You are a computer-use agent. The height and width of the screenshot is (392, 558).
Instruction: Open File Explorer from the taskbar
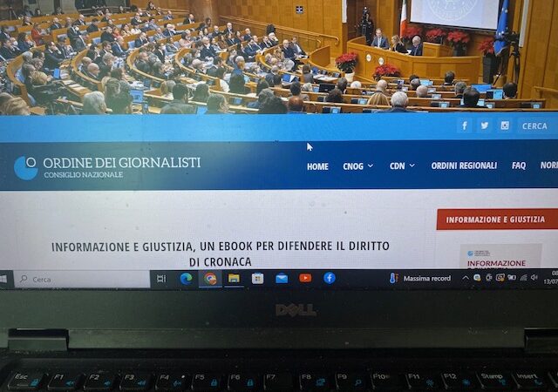pos(234,278)
